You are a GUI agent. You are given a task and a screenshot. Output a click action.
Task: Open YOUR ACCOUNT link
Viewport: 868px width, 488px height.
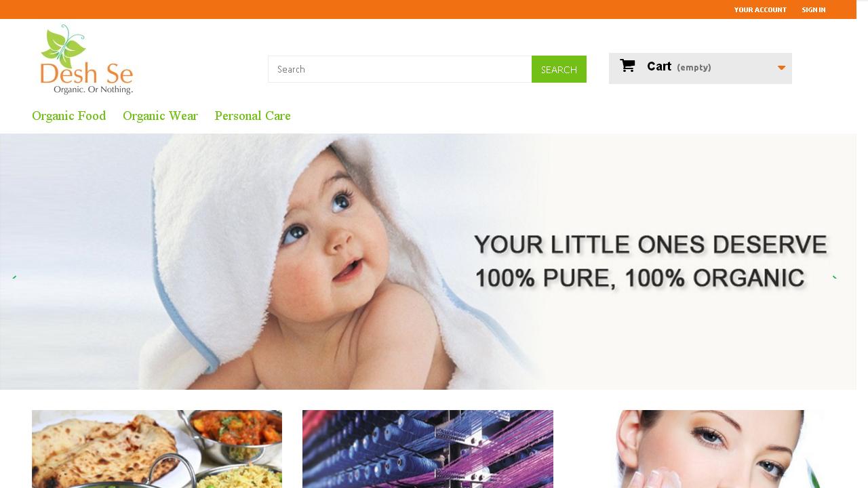click(760, 9)
